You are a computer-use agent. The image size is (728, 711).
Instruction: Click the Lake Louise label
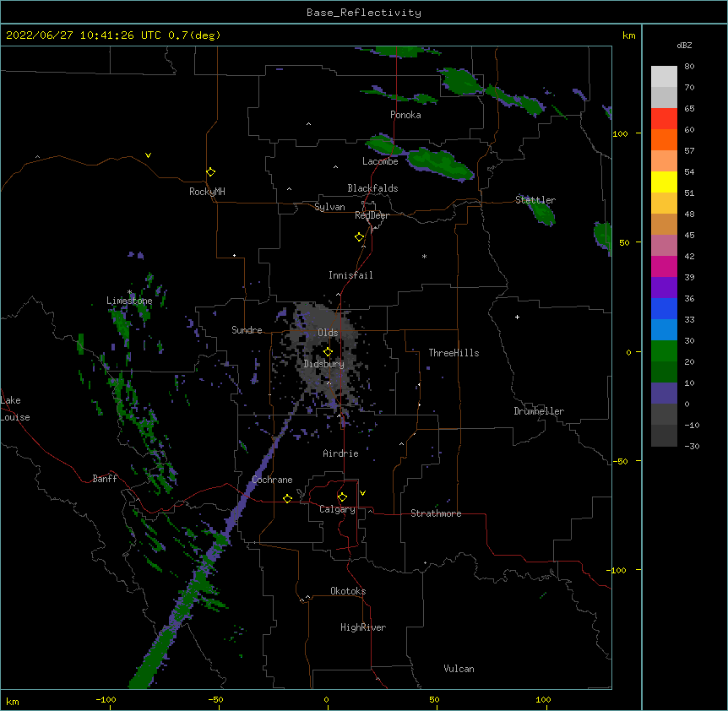click(x=15, y=409)
